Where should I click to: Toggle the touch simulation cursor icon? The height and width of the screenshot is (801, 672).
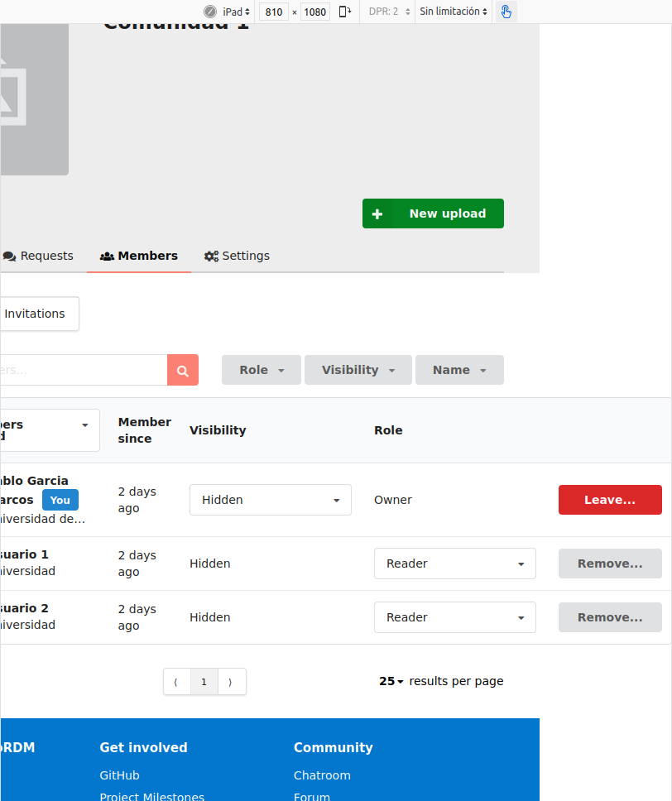tap(506, 12)
